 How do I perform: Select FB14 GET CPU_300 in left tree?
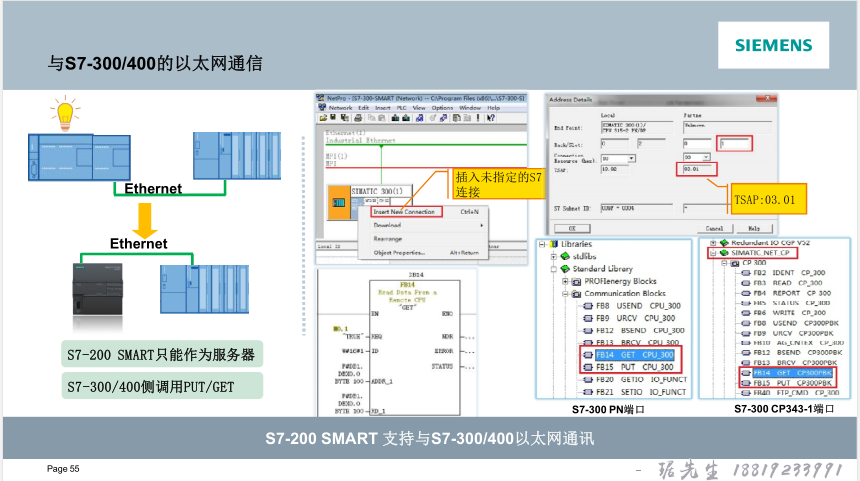633,355
